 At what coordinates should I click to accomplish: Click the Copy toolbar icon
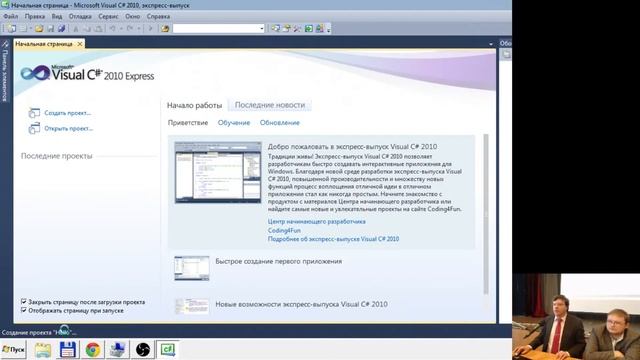[x=87, y=29]
